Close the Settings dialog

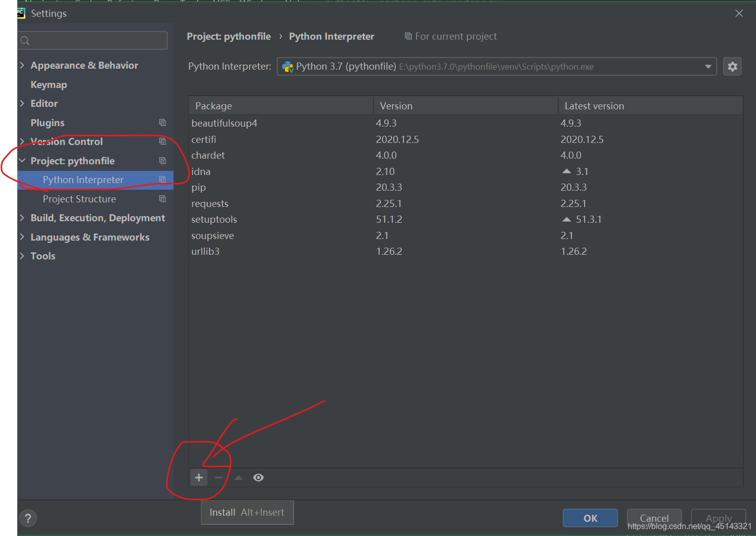[739, 13]
